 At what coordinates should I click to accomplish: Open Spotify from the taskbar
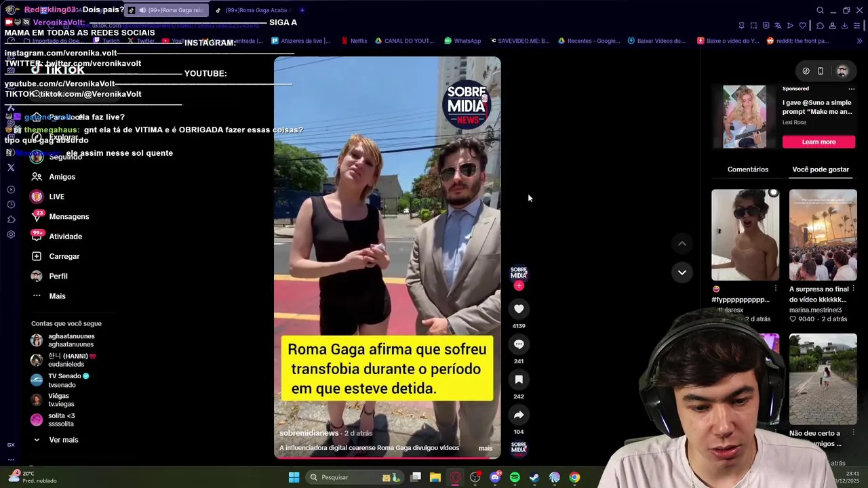coord(515,477)
